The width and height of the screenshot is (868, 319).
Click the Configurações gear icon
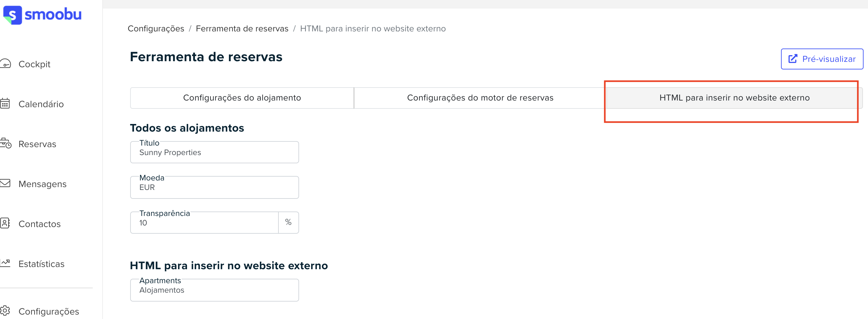(5, 311)
